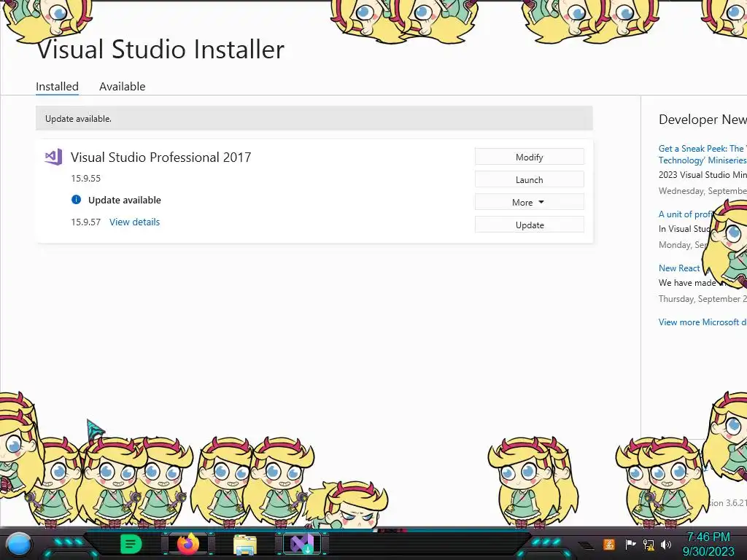Open File Explorer from the taskbar
The width and height of the screenshot is (747, 560).
point(245,544)
